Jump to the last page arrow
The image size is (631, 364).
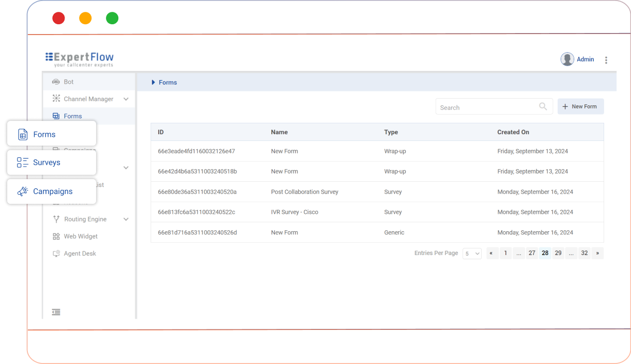[597, 253]
